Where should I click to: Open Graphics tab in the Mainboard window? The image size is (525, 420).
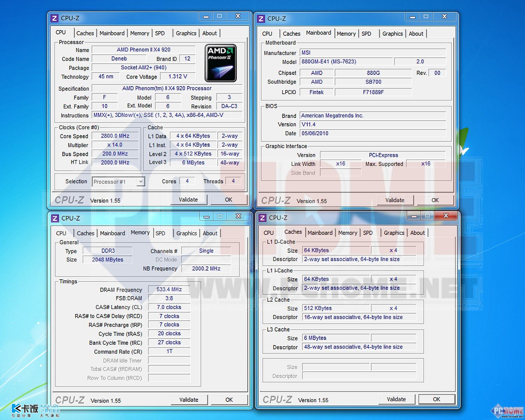(x=392, y=34)
